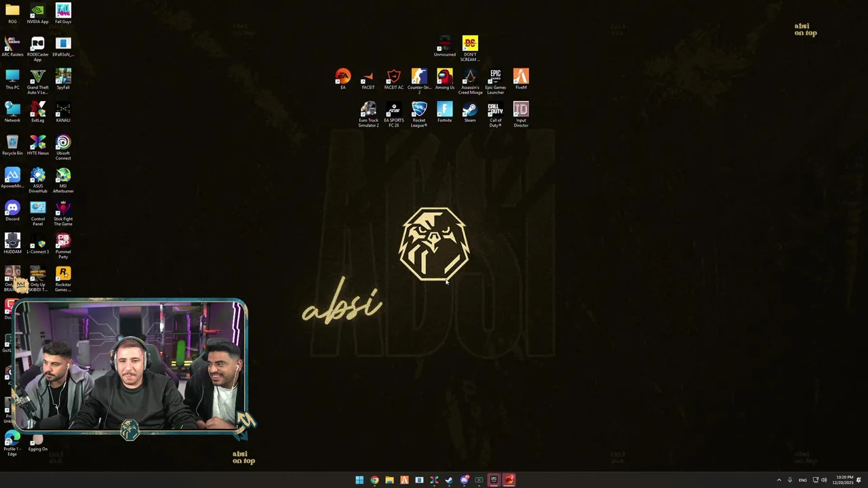Click the SpyFall desktop icon
The image size is (868, 488).
[x=63, y=79]
